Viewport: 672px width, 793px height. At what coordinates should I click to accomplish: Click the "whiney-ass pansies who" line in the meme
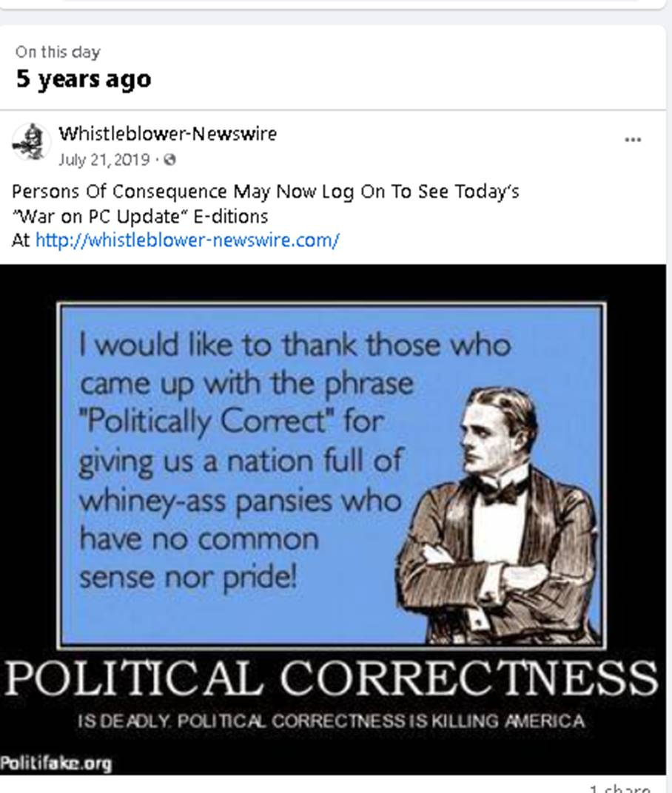(240, 501)
